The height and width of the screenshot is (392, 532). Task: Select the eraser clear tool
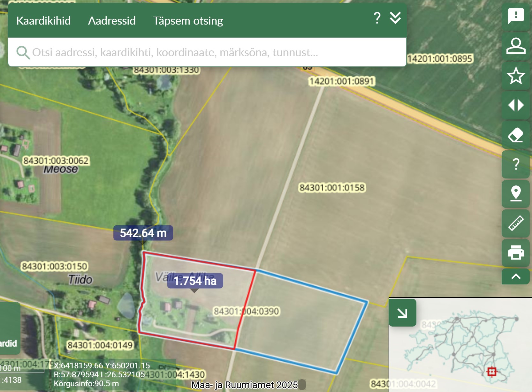516,135
